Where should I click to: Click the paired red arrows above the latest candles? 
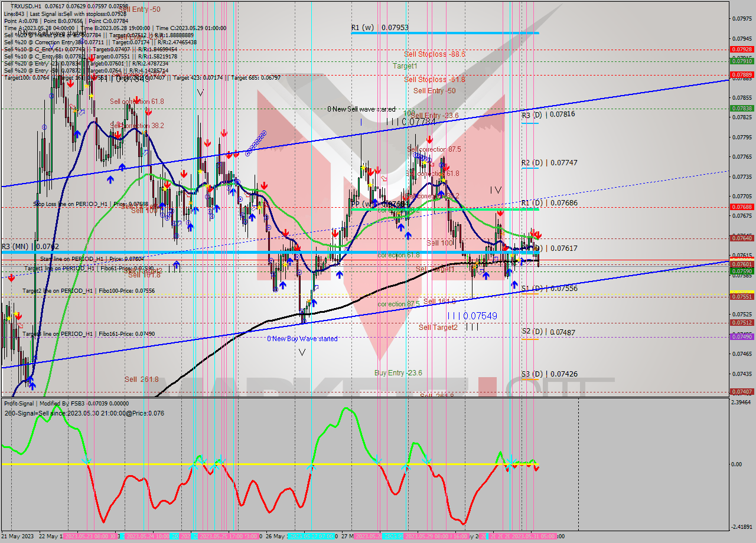click(535, 234)
